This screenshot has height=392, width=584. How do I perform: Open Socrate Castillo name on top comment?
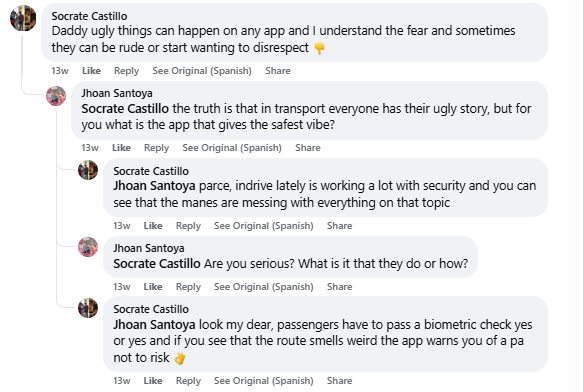(x=89, y=16)
